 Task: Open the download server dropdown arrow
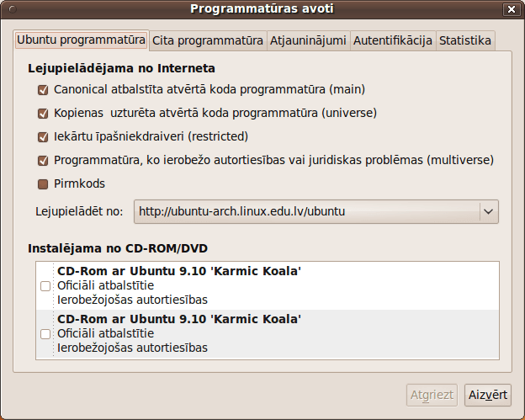coord(489,211)
